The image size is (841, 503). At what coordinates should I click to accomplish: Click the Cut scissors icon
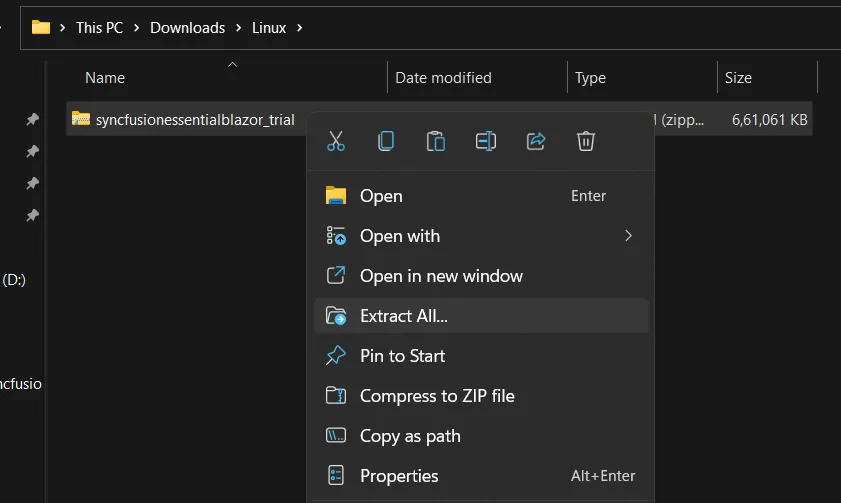coord(336,141)
